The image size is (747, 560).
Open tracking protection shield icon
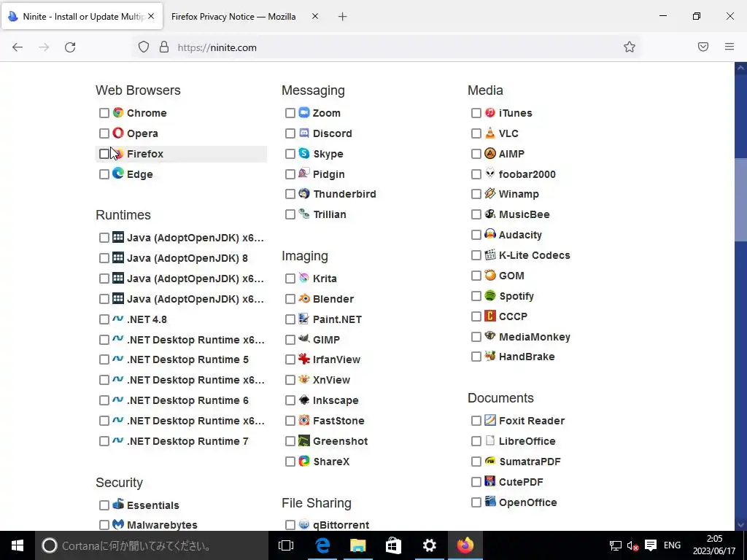(144, 47)
